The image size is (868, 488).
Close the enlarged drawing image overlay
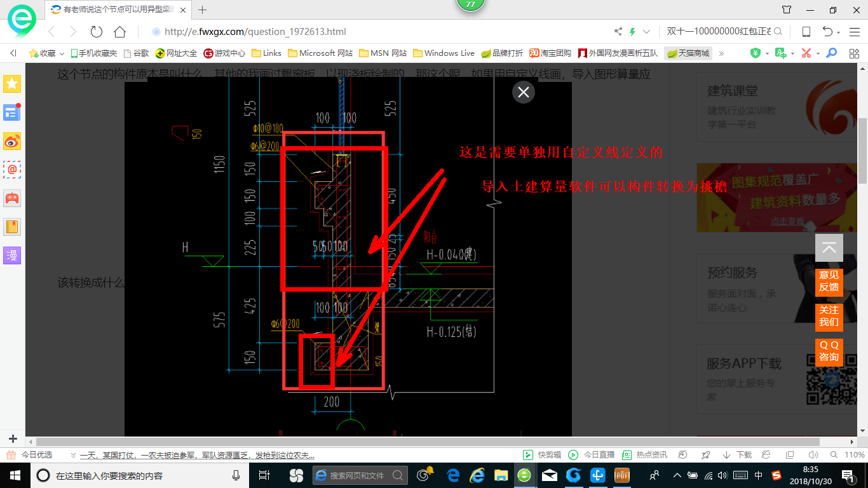tap(524, 93)
